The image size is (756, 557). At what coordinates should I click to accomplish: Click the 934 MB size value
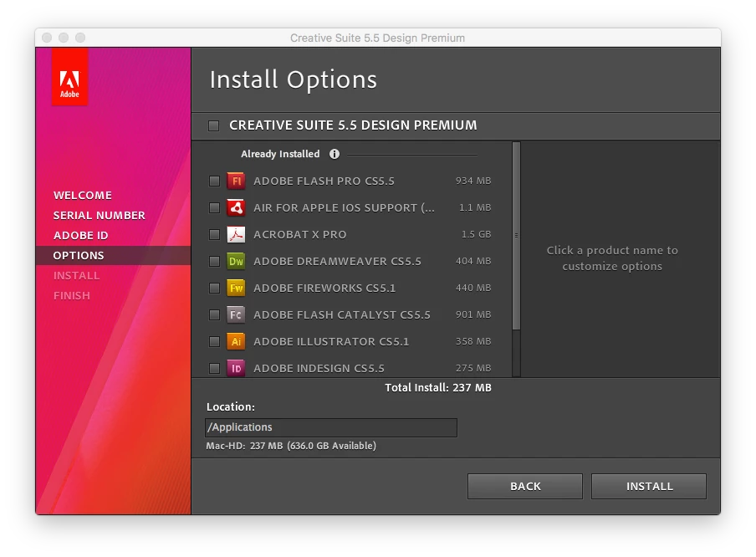click(473, 181)
